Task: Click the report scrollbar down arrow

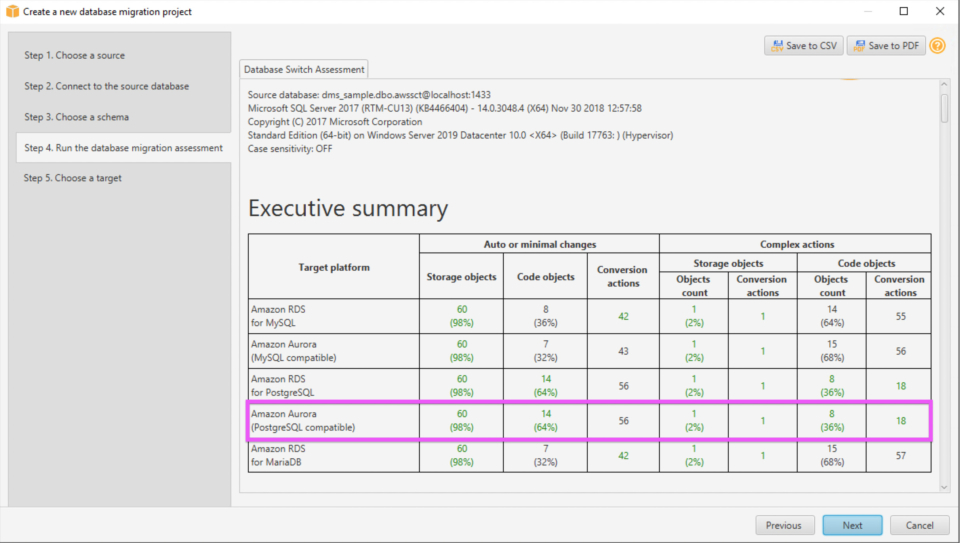Action: coord(944,486)
